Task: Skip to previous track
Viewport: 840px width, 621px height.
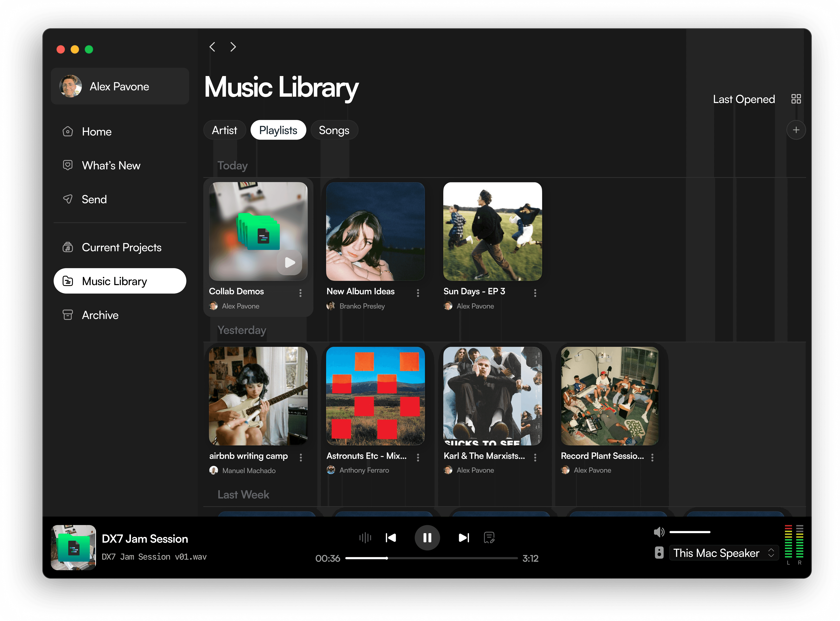Action: [391, 538]
